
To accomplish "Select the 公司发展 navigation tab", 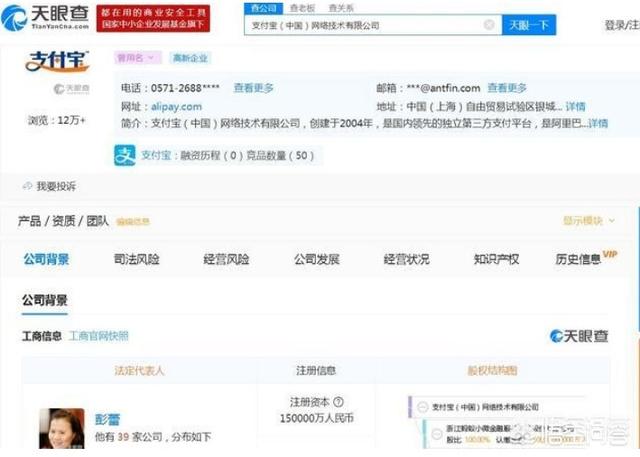I will coord(317,259).
